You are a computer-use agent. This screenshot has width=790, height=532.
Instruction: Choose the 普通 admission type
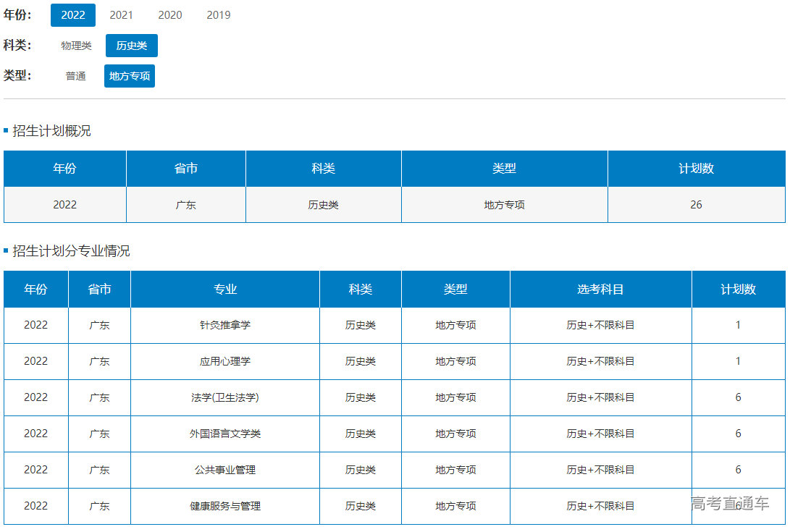coord(76,76)
